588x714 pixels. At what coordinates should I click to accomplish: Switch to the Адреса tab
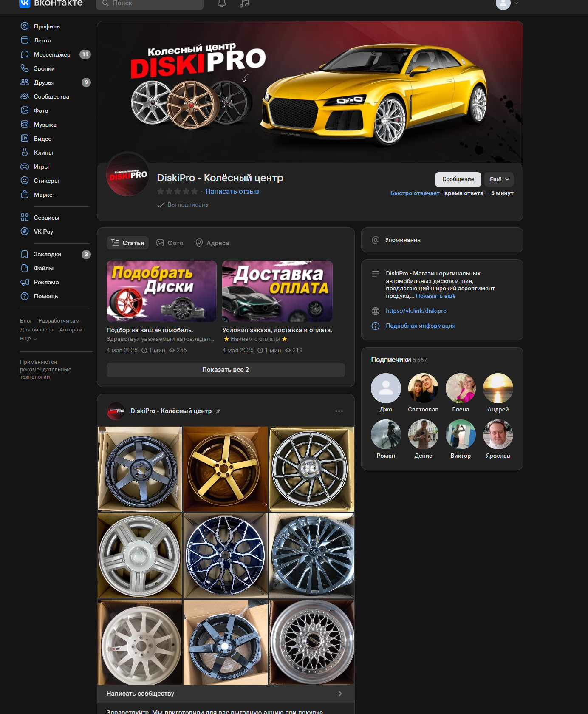click(212, 243)
